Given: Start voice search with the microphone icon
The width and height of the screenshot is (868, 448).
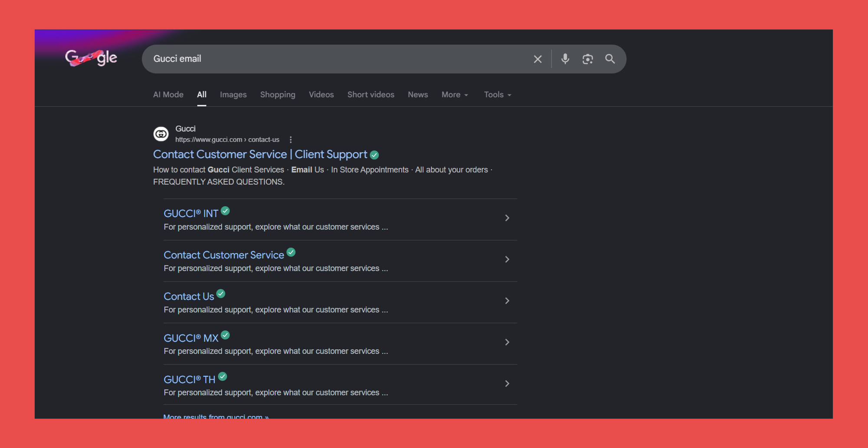Looking at the screenshot, I should (x=565, y=59).
